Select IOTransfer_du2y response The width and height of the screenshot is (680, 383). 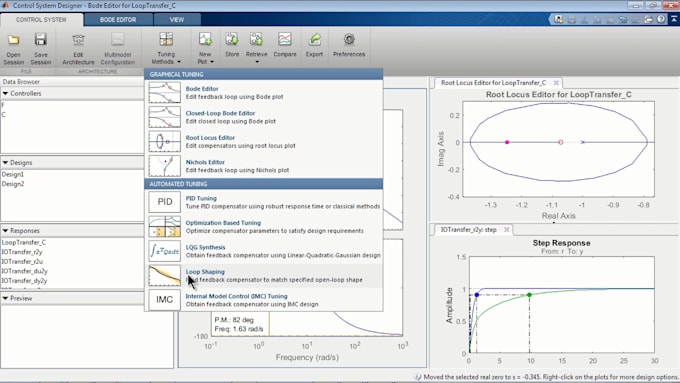pyautogui.click(x=25, y=271)
